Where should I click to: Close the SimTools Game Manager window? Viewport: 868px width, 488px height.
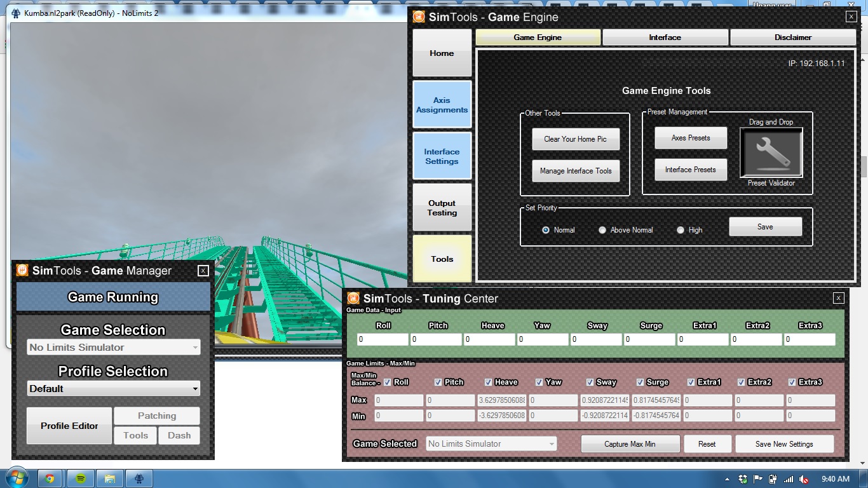203,271
